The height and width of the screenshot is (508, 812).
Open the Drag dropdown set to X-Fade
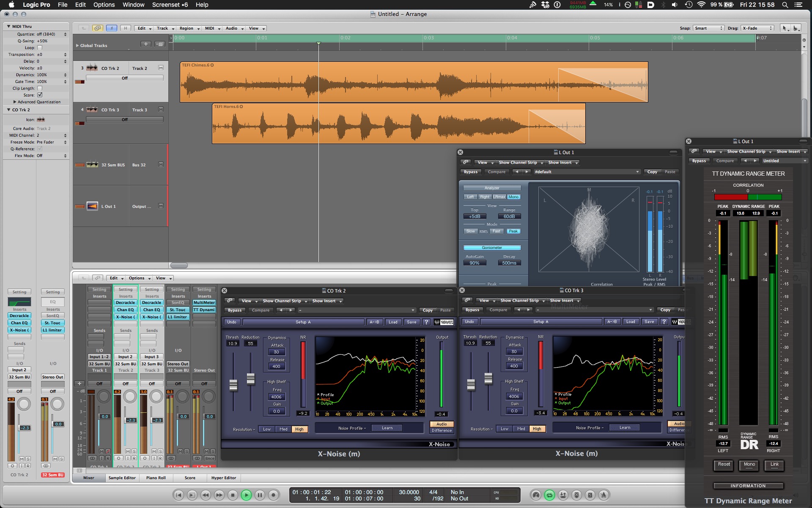pos(757,28)
